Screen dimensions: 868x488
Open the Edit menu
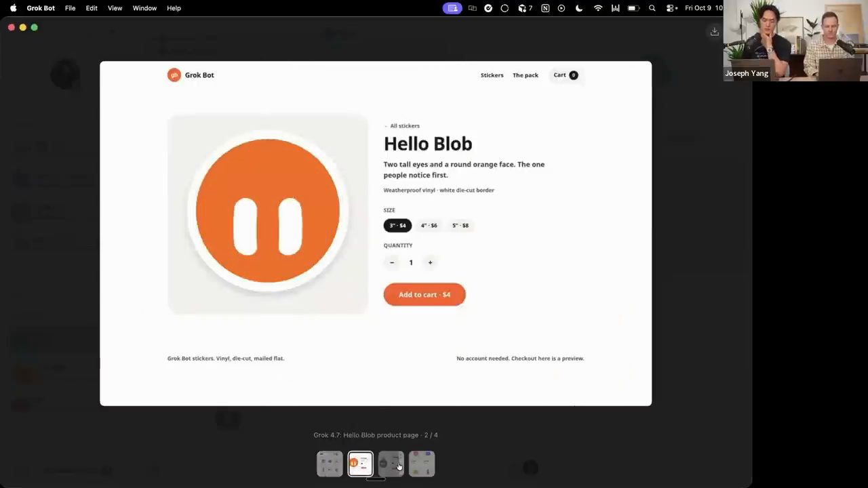(92, 8)
